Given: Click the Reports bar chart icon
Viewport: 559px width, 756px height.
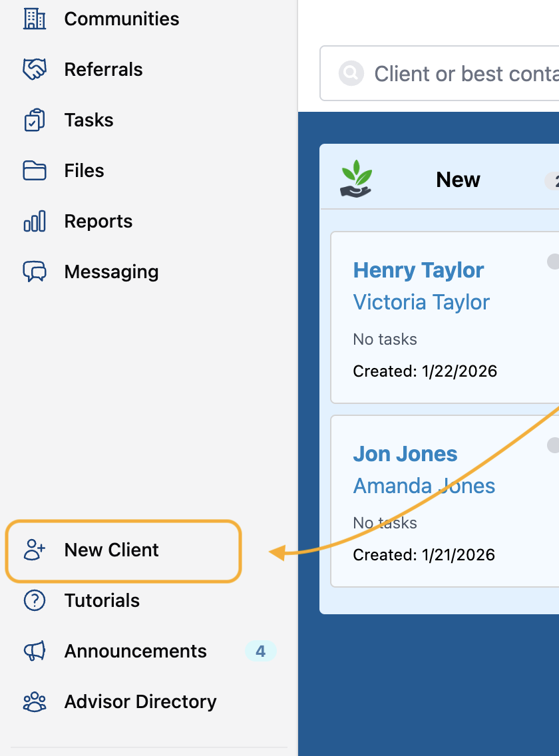Looking at the screenshot, I should tap(35, 222).
